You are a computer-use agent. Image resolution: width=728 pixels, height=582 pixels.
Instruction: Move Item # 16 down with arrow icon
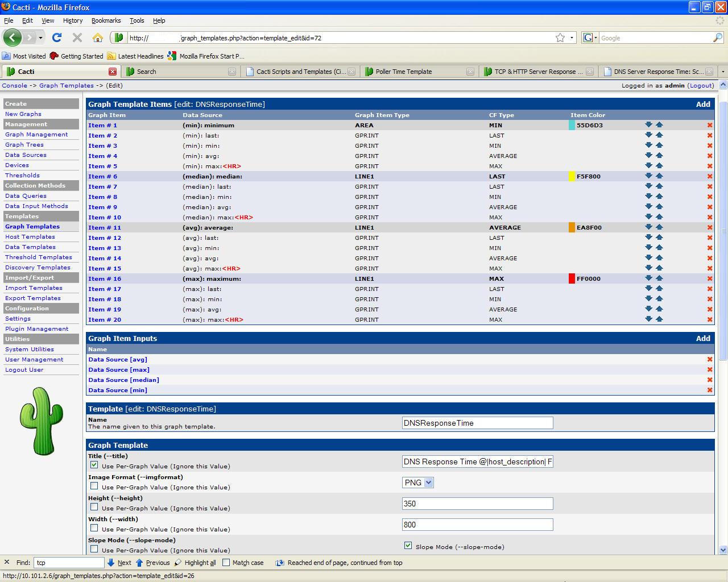pos(648,278)
